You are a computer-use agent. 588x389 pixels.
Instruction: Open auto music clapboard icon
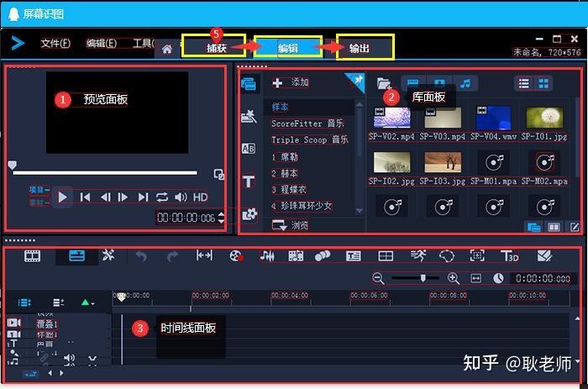tap(296, 256)
